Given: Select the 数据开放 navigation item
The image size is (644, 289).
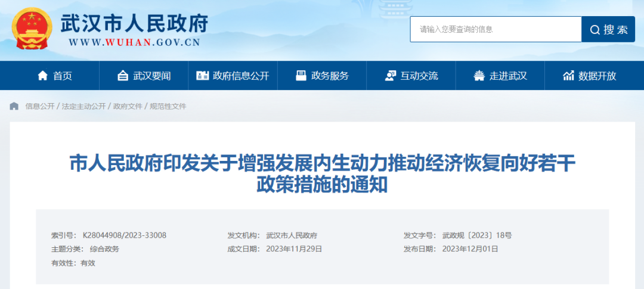Looking at the screenshot, I should (x=589, y=76).
